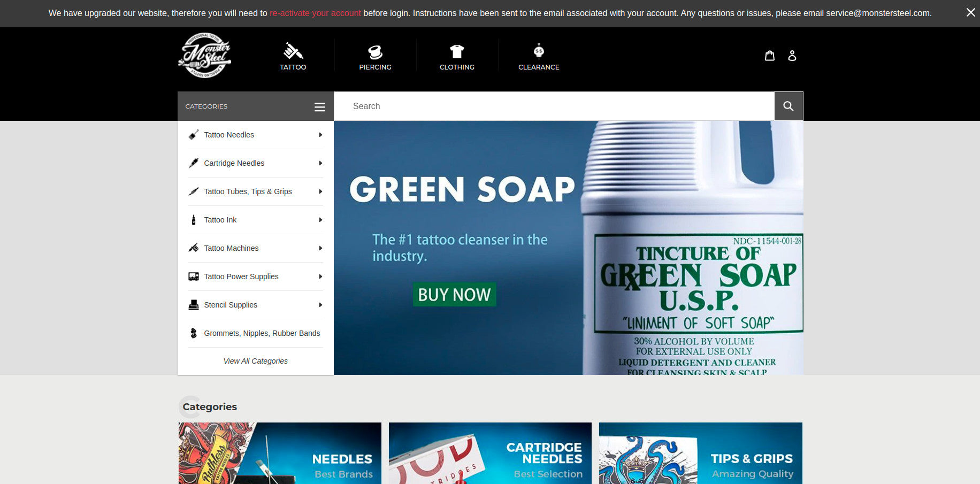The image size is (980, 484).
Task: Click the Tattoo machine icon in header
Action: pyautogui.click(x=293, y=51)
